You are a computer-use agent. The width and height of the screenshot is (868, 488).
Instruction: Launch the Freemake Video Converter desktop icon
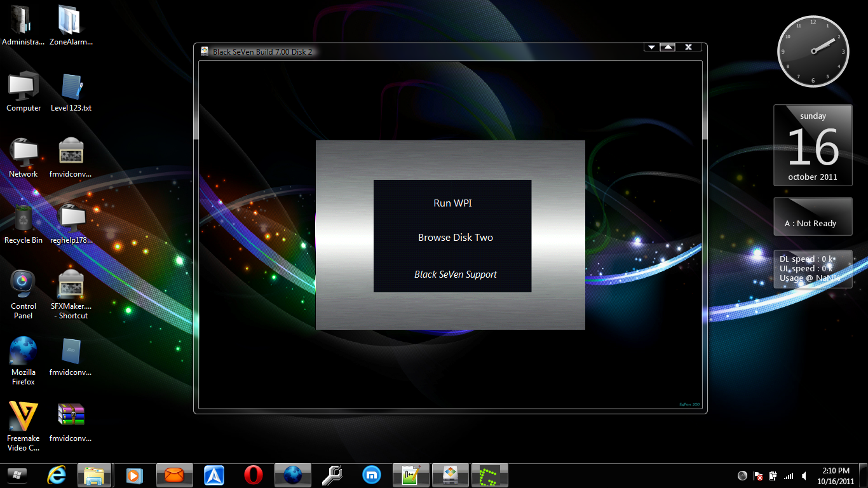point(24,426)
